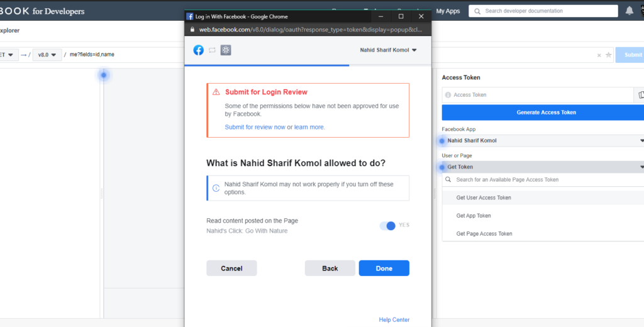Open the Help Center link
644x327 pixels.
pyautogui.click(x=394, y=319)
